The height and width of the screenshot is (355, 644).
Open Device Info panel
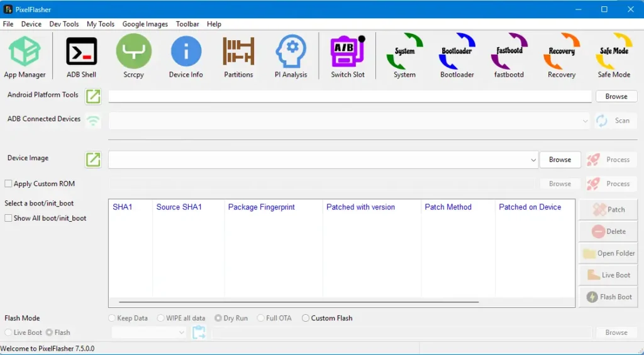[186, 57]
